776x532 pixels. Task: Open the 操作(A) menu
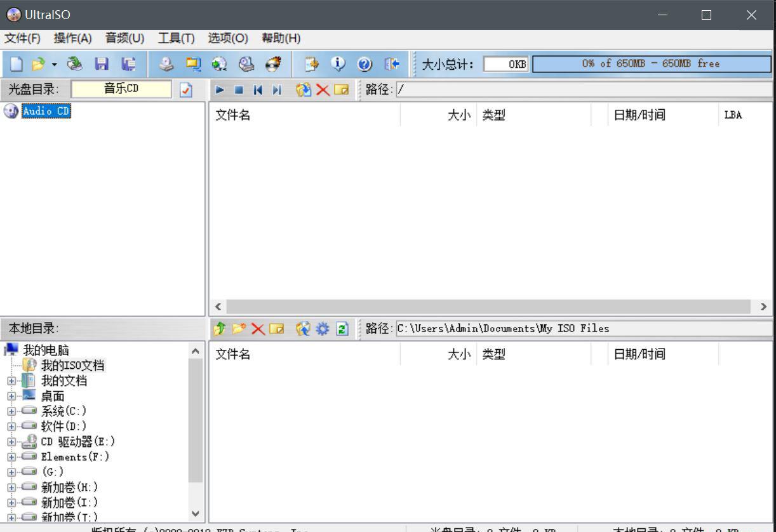(x=73, y=38)
